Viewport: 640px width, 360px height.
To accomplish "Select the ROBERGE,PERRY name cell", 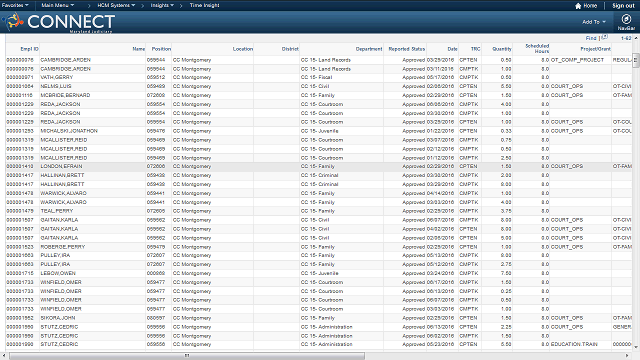I will [x=63, y=247].
